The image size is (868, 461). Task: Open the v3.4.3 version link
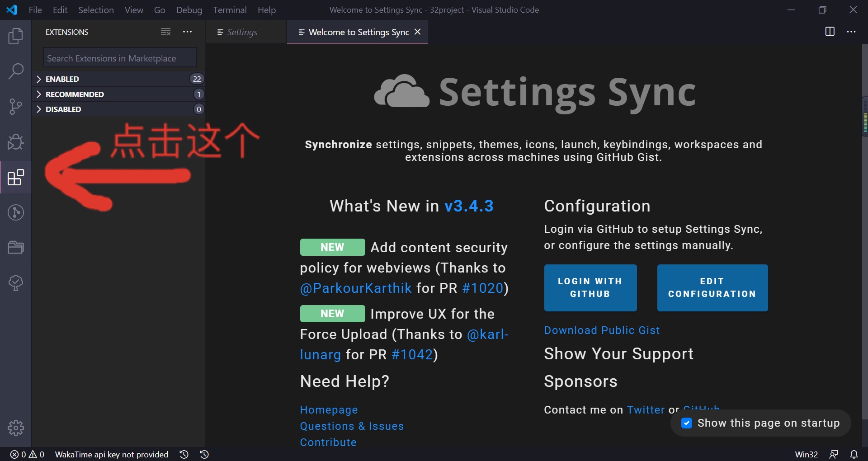click(469, 206)
